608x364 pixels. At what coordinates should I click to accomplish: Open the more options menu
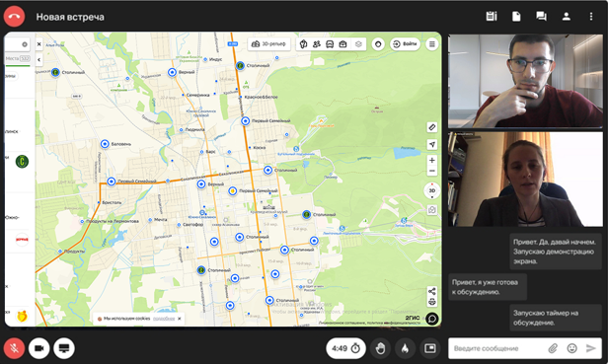pos(591,17)
